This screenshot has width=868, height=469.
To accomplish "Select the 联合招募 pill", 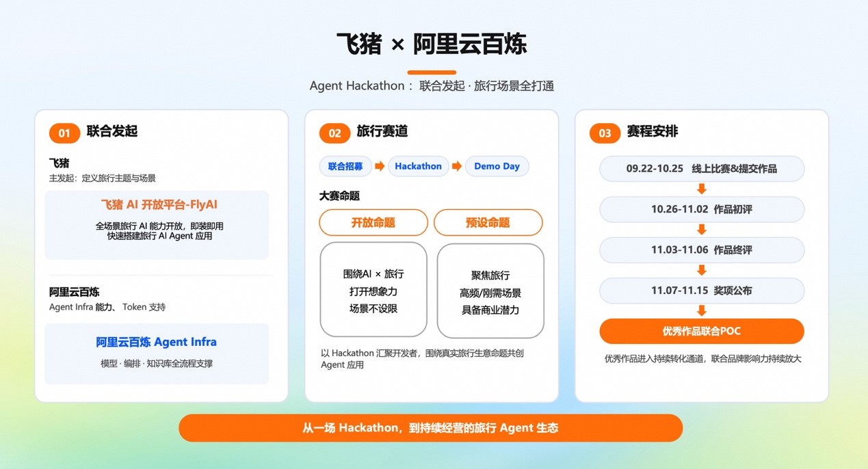I will [x=345, y=166].
